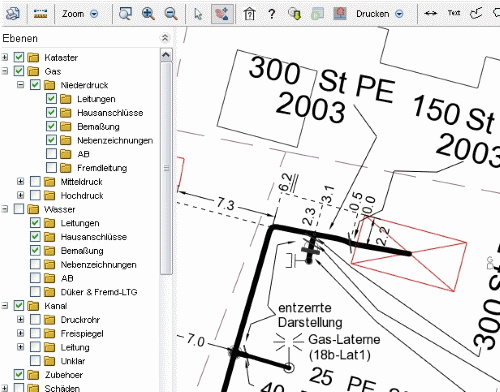
Task: Click the zoom in magnifier
Action: (x=148, y=14)
